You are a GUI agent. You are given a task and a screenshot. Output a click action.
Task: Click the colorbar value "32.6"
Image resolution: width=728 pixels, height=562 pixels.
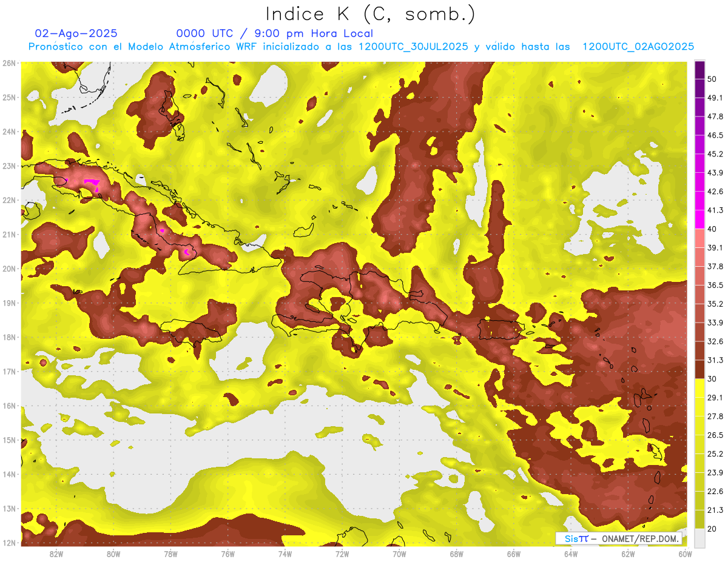tap(715, 341)
